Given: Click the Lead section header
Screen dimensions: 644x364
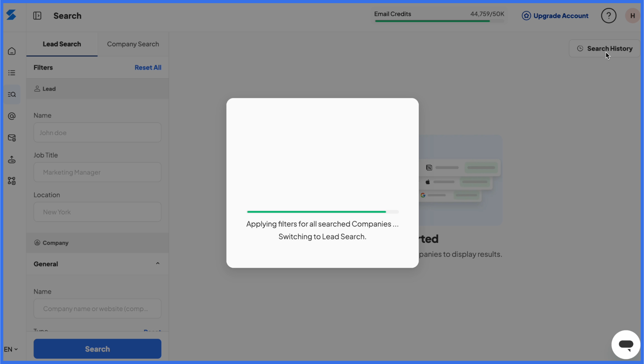Looking at the screenshot, I should pyautogui.click(x=97, y=89).
